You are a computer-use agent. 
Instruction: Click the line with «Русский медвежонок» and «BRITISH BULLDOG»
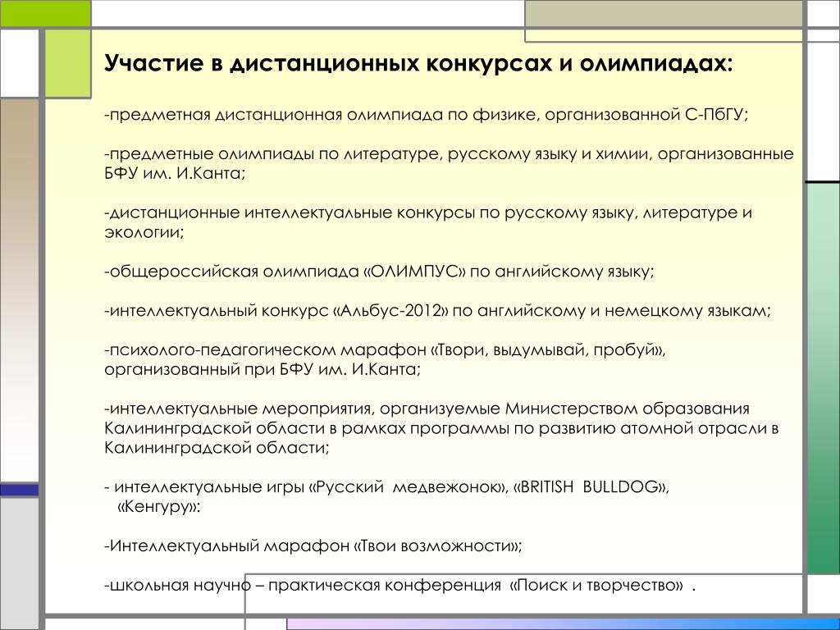387,487
